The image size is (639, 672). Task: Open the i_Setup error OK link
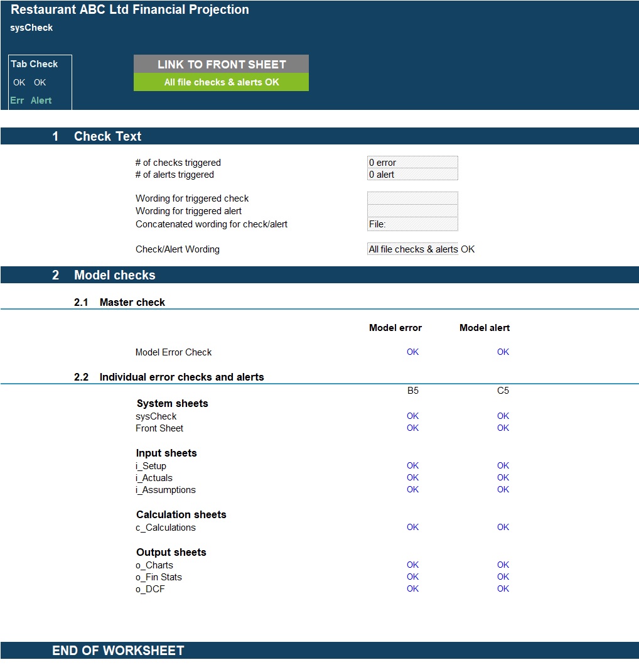(x=413, y=465)
